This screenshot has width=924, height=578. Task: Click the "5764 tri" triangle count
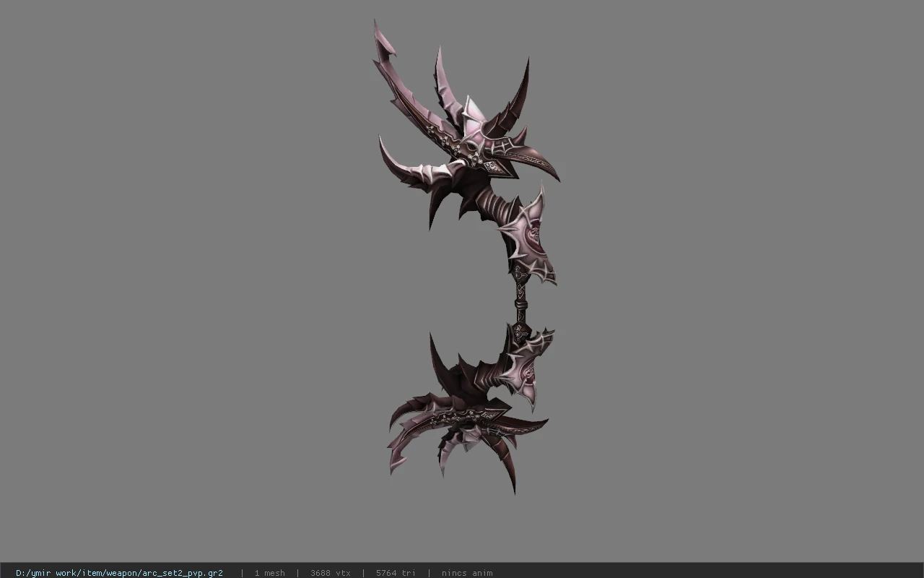(x=396, y=573)
